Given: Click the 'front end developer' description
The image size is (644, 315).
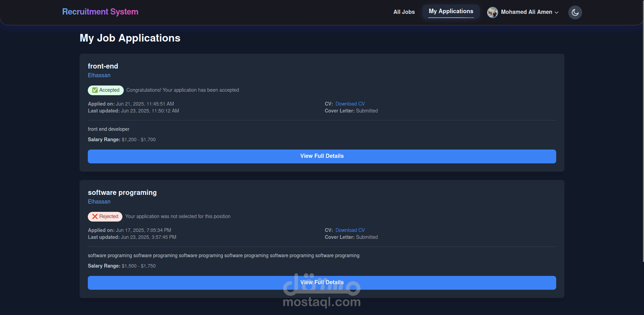Looking at the screenshot, I should 109,129.
